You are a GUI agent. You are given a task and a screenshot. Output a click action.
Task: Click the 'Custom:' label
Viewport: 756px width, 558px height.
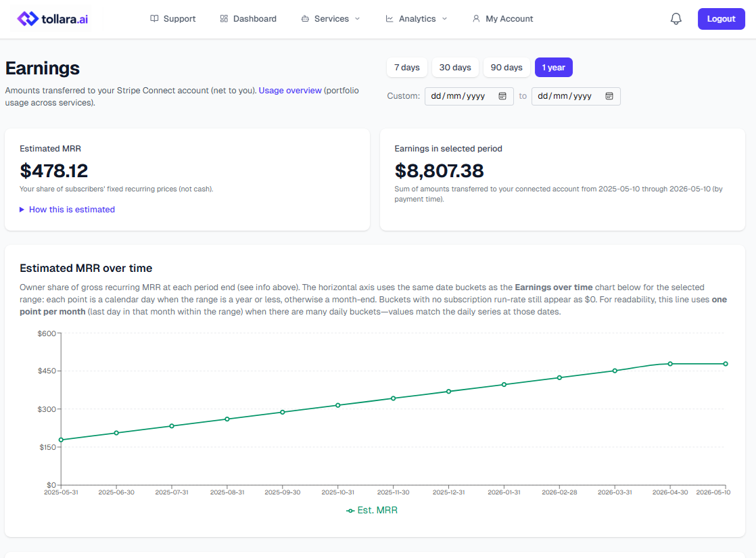pos(404,96)
